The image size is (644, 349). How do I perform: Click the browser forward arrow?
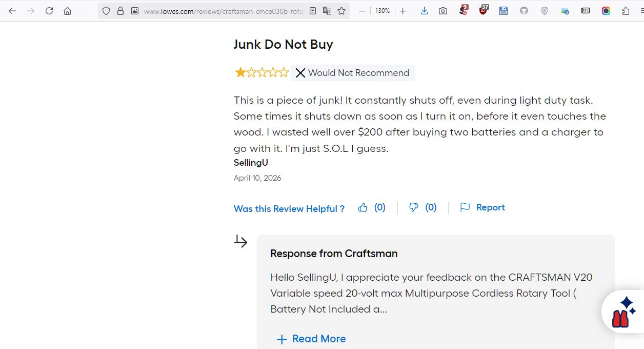tap(31, 11)
